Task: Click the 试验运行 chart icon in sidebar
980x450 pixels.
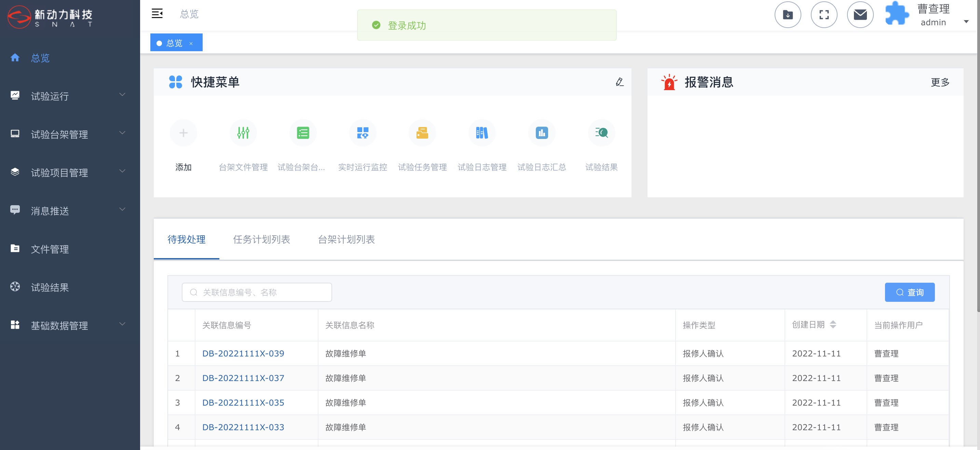Action: pyautogui.click(x=15, y=95)
